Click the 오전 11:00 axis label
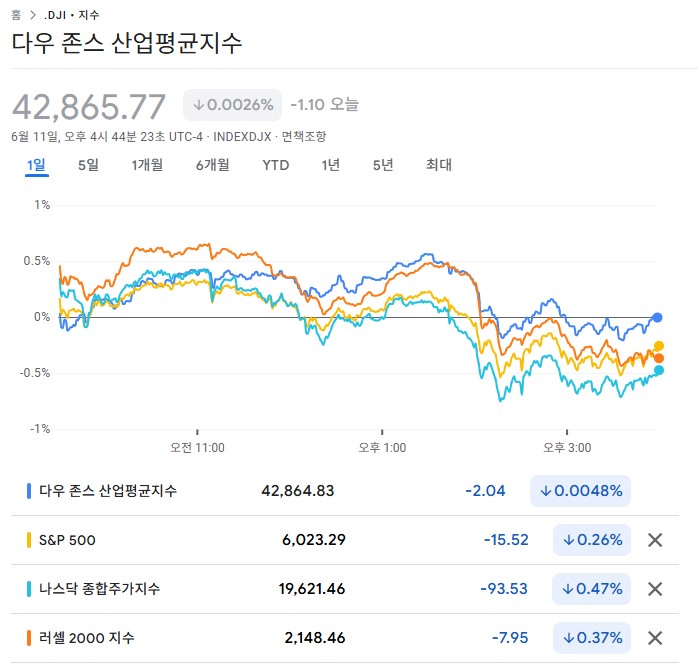Image resolution: width=698 pixels, height=669 pixels. [x=197, y=448]
